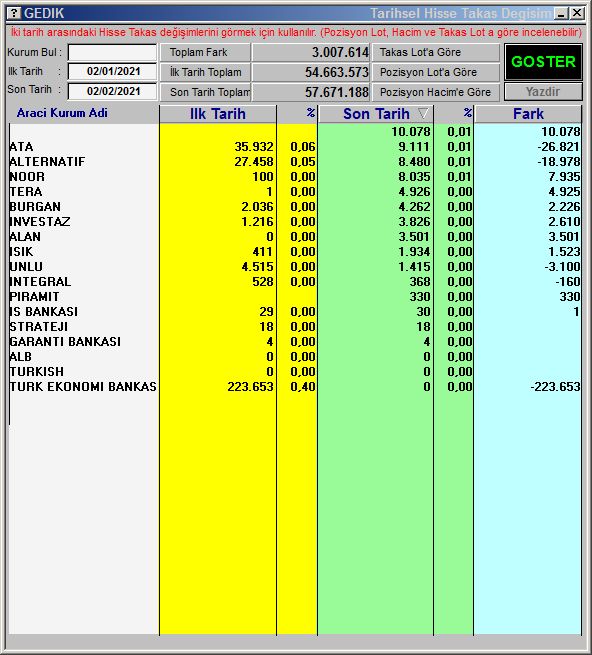Click the percent header beside Ilk Tarih
Viewport: 592px width, 655px height.
(x=297, y=114)
